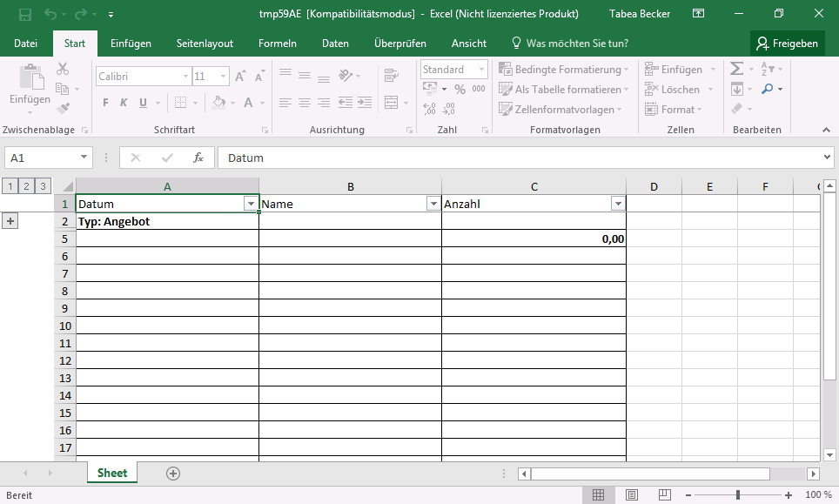This screenshot has height=504, width=839.
Task: Switch to Page Layout view in status bar
Action: [x=631, y=495]
